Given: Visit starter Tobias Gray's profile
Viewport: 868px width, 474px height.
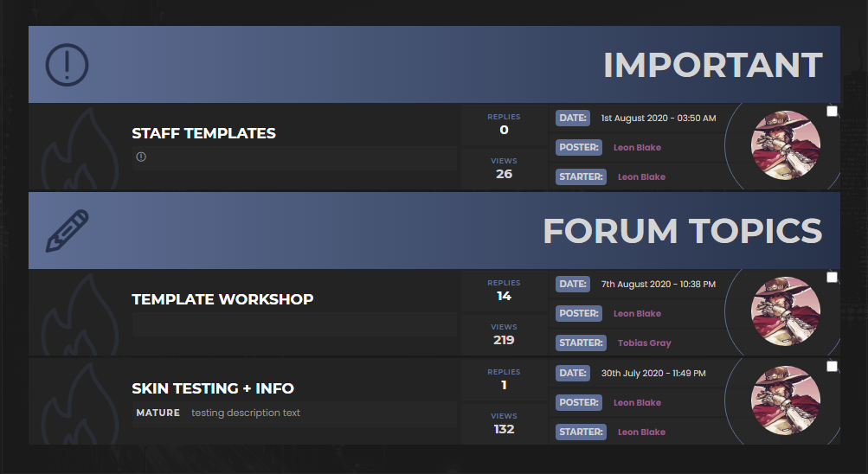Looking at the screenshot, I should (x=644, y=343).
